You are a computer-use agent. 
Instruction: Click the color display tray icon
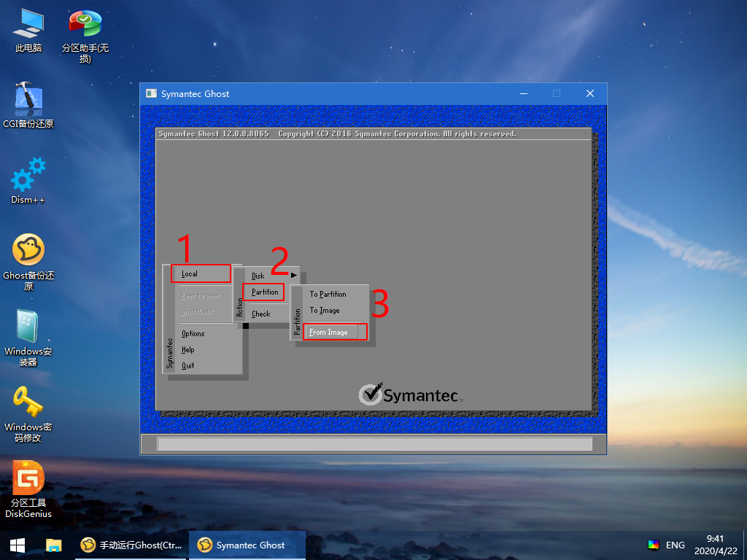pos(654,545)
